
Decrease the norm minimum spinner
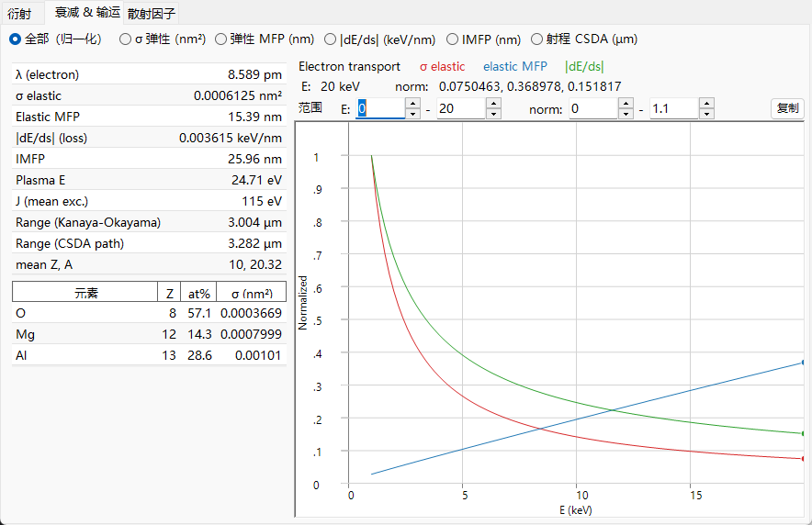pos(626,114)
